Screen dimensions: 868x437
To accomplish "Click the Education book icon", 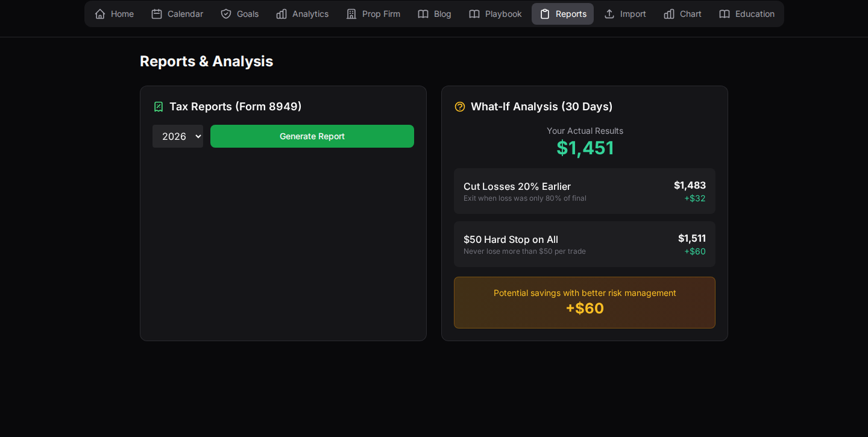I will click(x=725, y=14).
